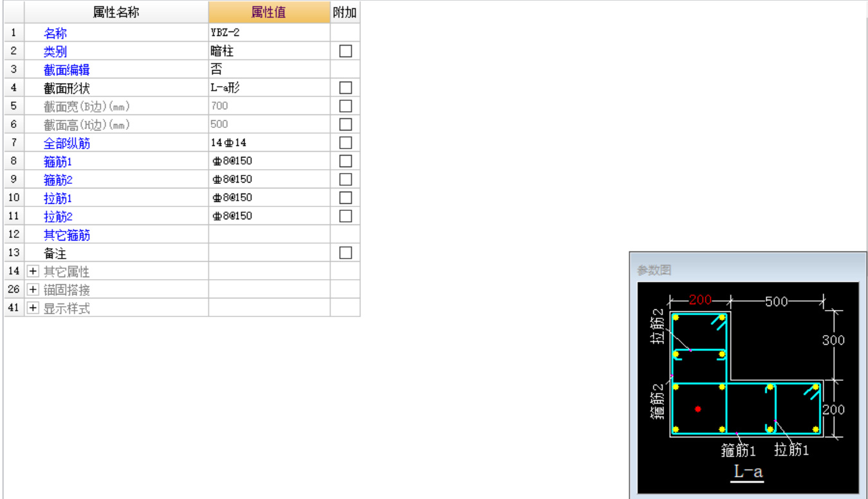The image size is (868, 499).
Task: Check the 附加 box for 全部纵筋
Action: (x=346, y=143)
